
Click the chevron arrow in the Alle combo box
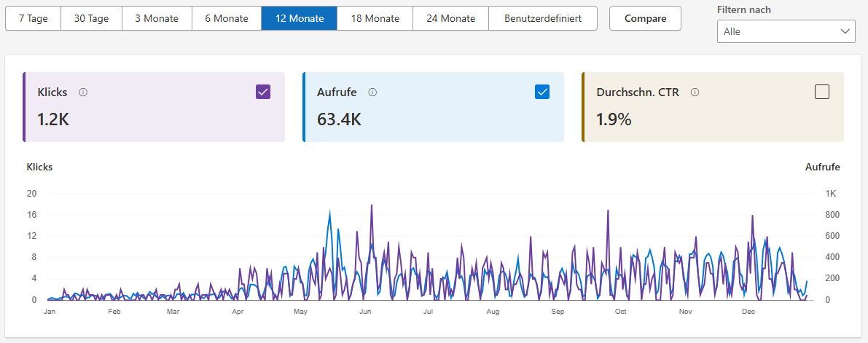point(845,31)
